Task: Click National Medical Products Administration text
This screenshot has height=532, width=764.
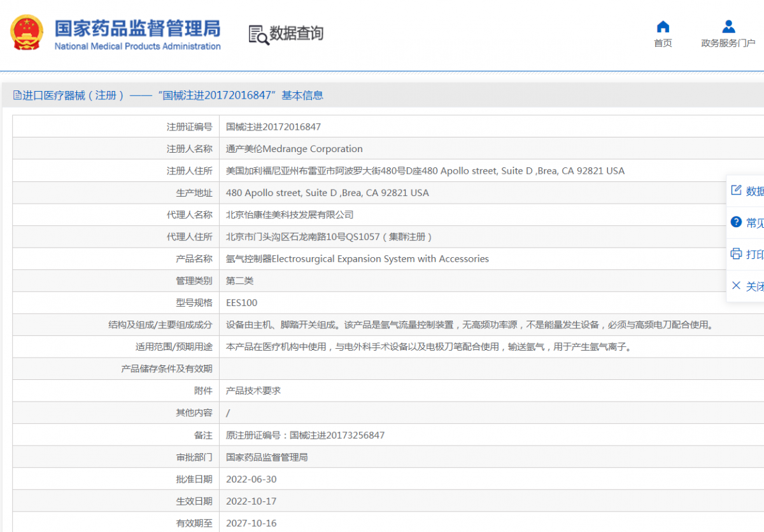Action: (x=138, y=46)
